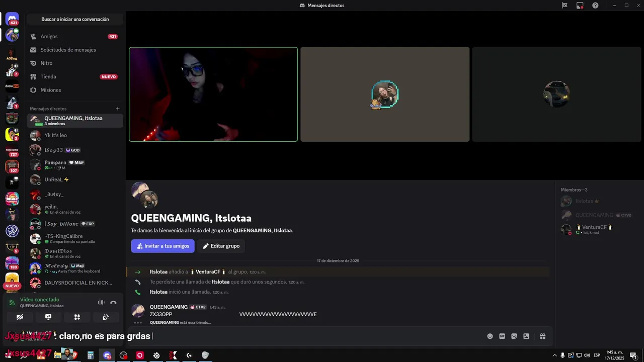Click Invitar a tus amigos button

[163, 246]
